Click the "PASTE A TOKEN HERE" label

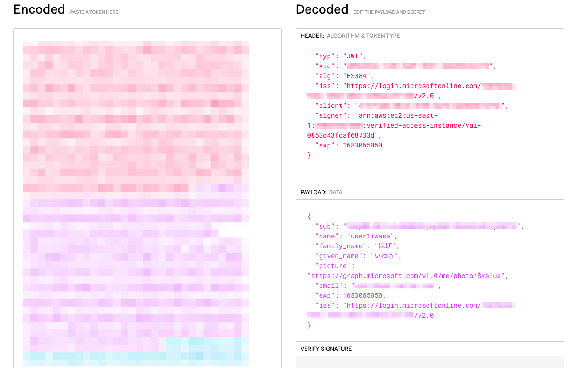point(94,12)
